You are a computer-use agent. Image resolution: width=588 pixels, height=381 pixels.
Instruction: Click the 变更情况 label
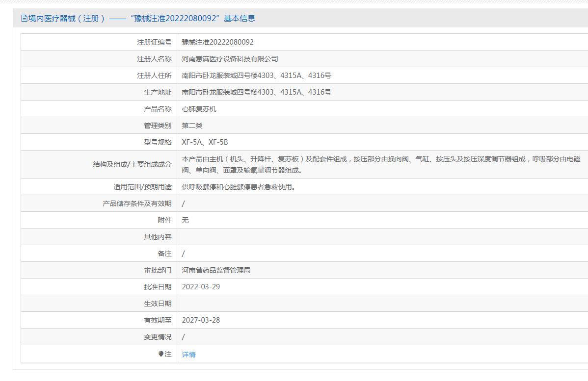tap(158, 337)
